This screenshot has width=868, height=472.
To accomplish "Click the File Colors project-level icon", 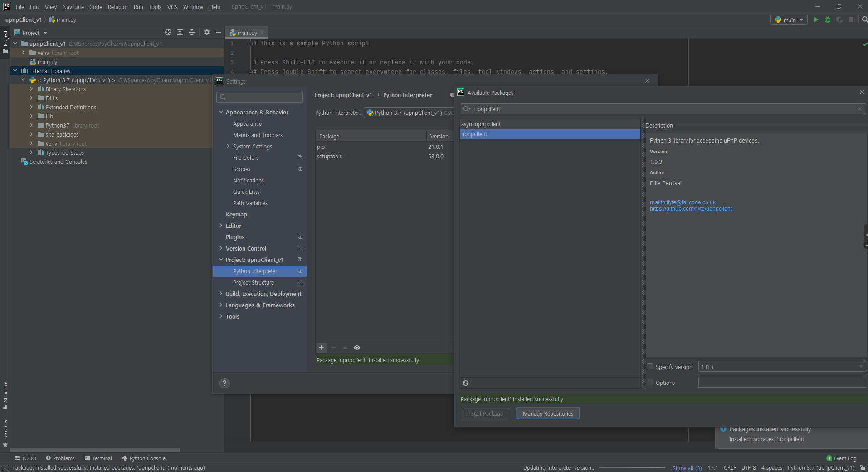I will 300,157.
